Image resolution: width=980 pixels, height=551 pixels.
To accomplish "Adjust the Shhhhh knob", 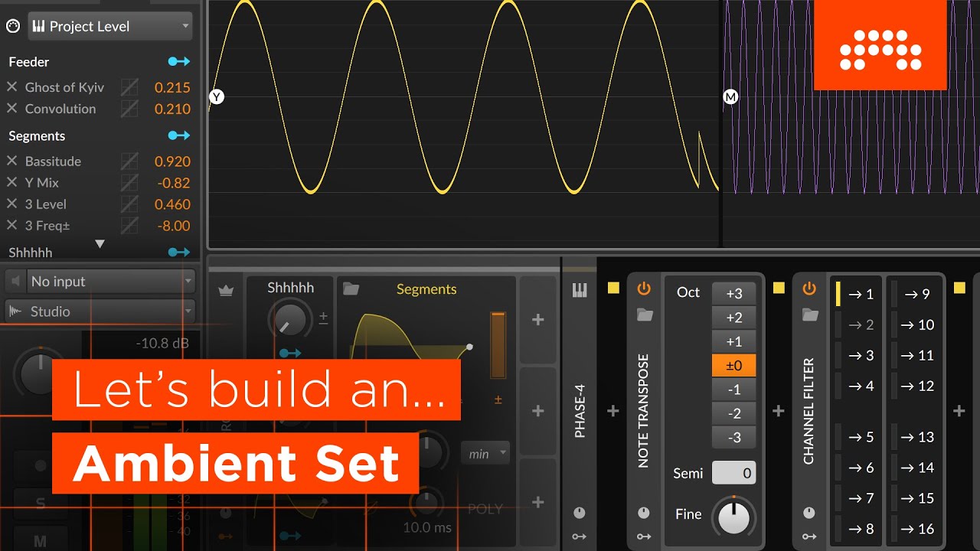I will 289,319.
